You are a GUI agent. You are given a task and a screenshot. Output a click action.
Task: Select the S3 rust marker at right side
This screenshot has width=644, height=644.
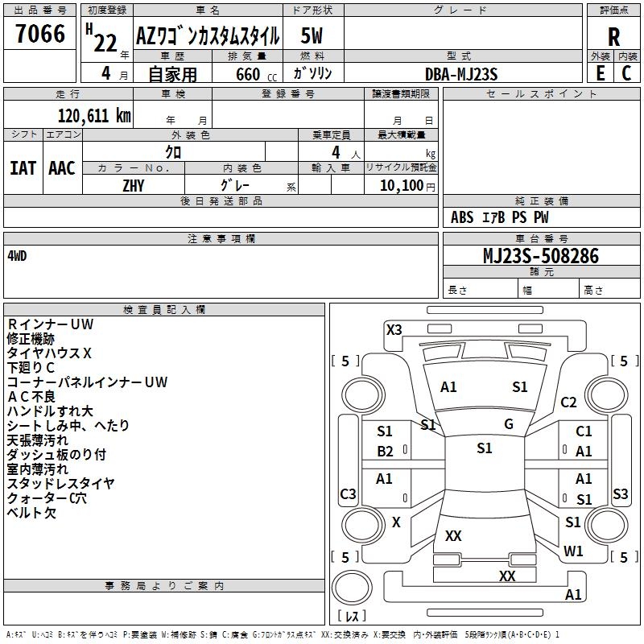[x=620, y=493]
